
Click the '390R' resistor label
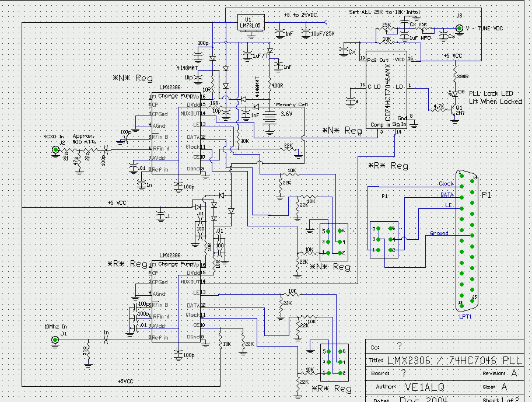[463, 76]
